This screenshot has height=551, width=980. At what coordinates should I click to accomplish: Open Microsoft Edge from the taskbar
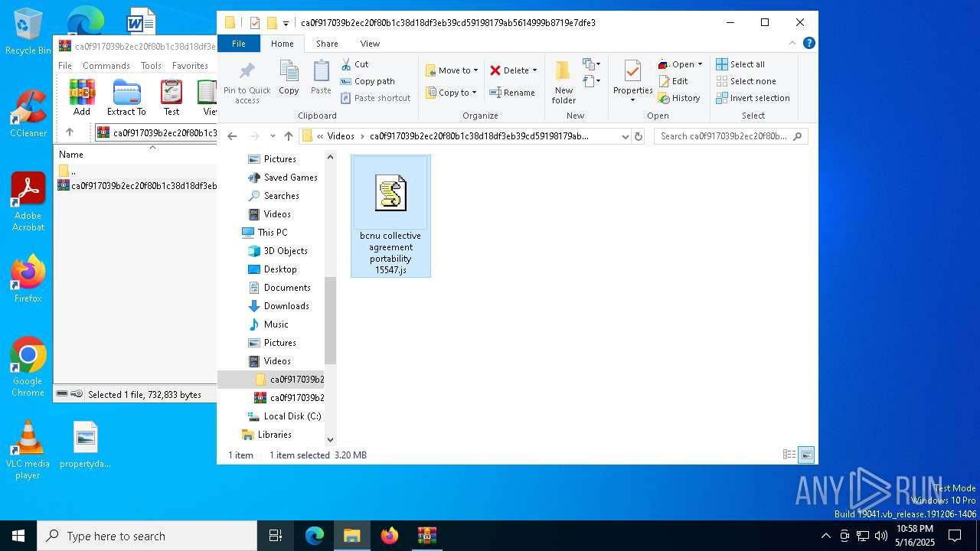pos(315,536)
